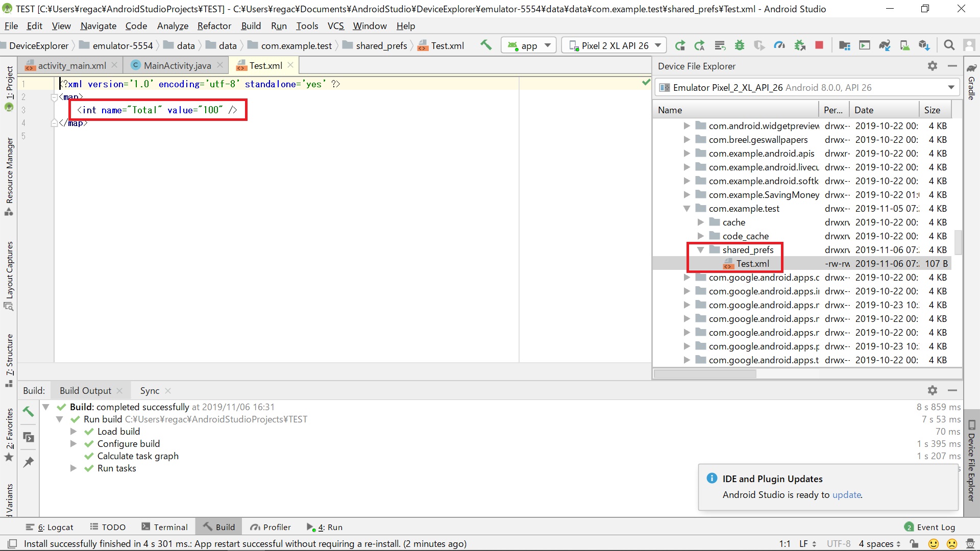Screen dimensions: 980x551
Task: Click the Search Everywhere magnifier icon
Action: pos(949,45)
